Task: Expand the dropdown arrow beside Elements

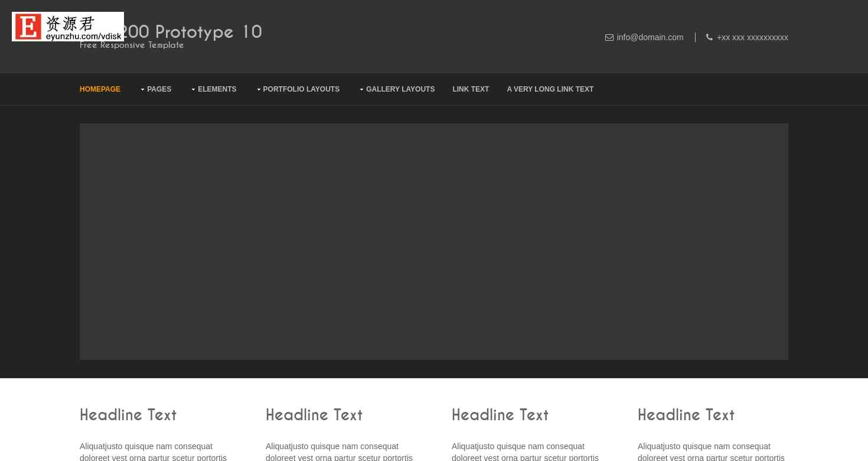Action: (x=193, y=90)
